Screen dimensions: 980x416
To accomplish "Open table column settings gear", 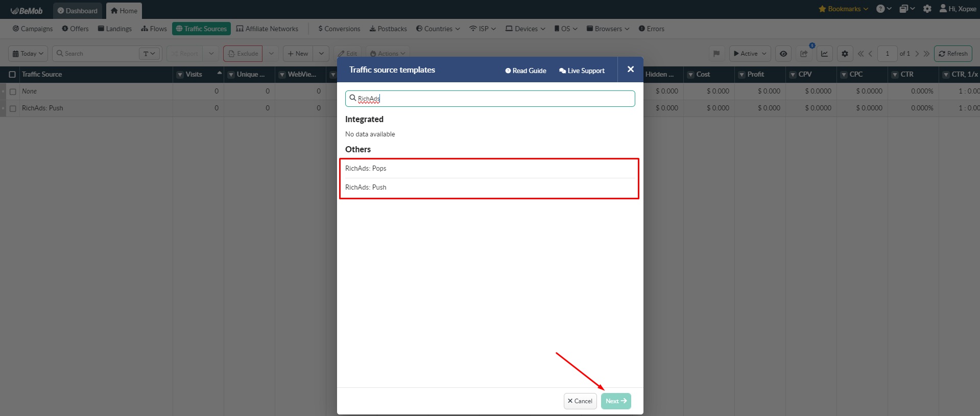I will click(845, 54).
